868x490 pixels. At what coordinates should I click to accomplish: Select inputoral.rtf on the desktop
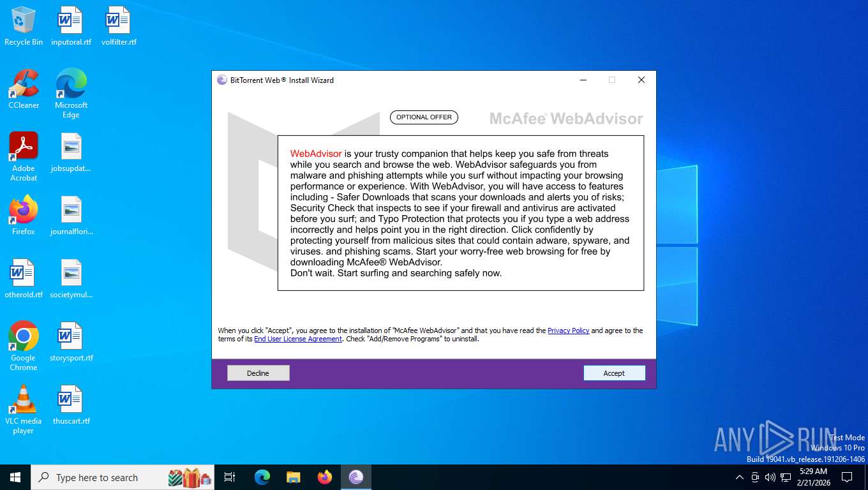[x=71, y=27]
